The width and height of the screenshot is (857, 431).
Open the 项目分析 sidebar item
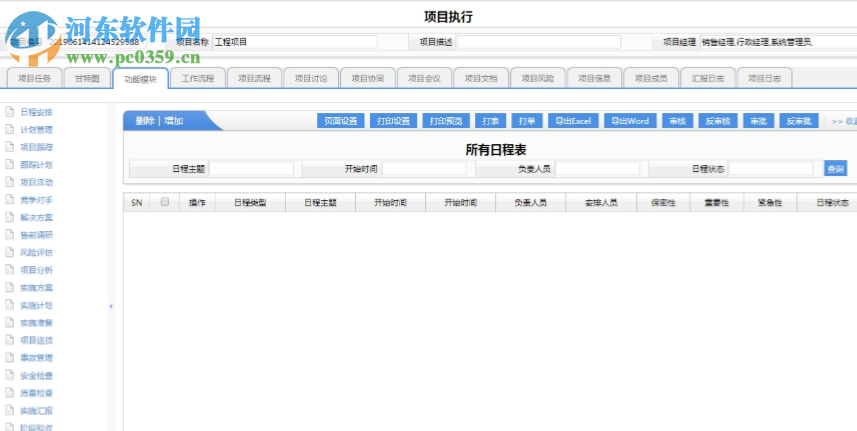36,270
